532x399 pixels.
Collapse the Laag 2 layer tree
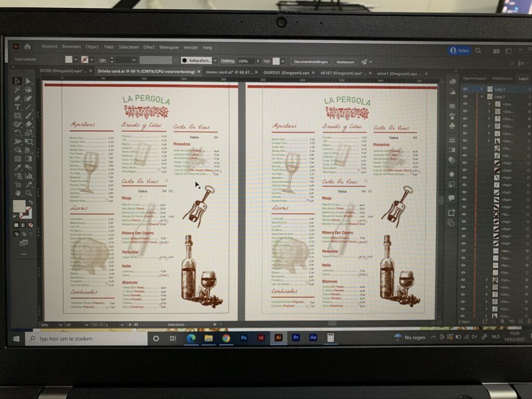[x=482, y=97]
